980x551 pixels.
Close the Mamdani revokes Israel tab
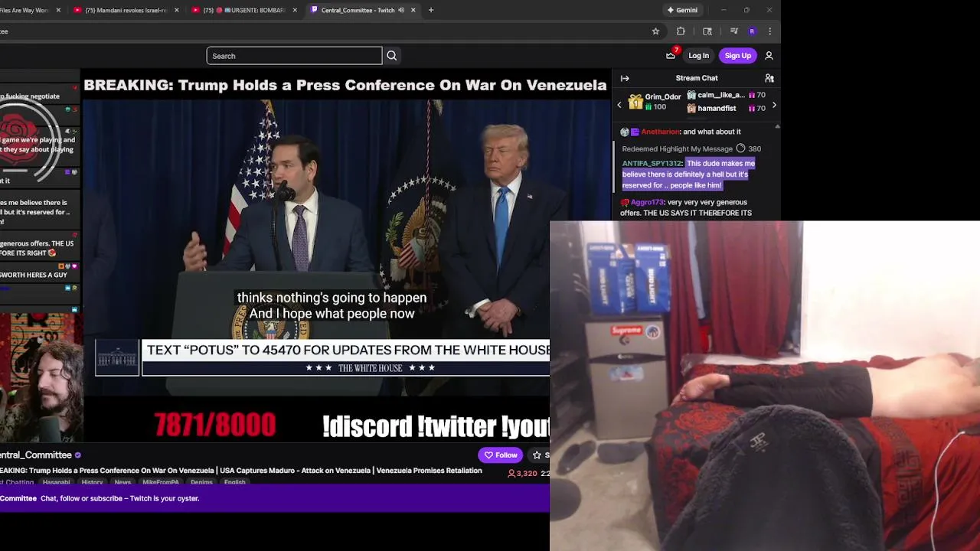point(177,10)
